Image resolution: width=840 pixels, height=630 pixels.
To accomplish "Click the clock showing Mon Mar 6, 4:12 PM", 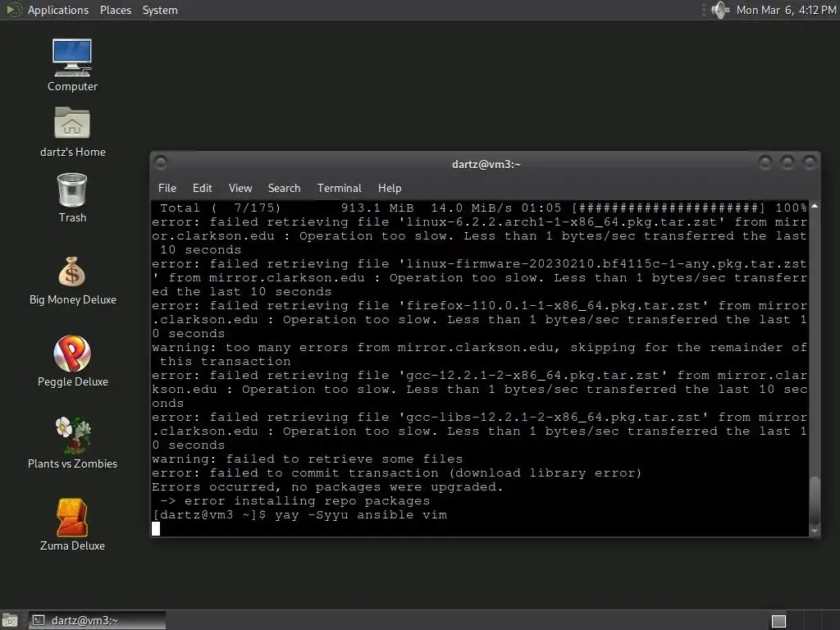I will [786, 10].
